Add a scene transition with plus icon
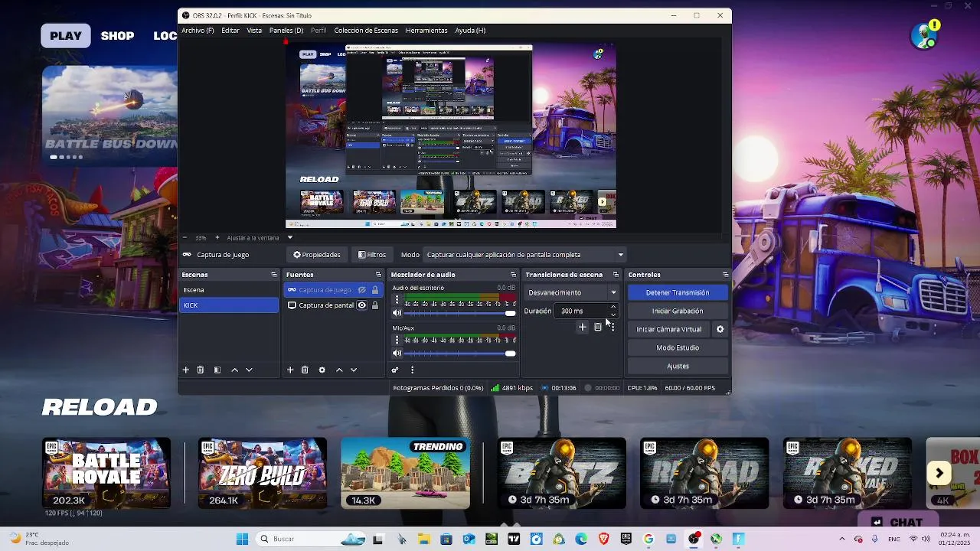 (x=582, y=327)
